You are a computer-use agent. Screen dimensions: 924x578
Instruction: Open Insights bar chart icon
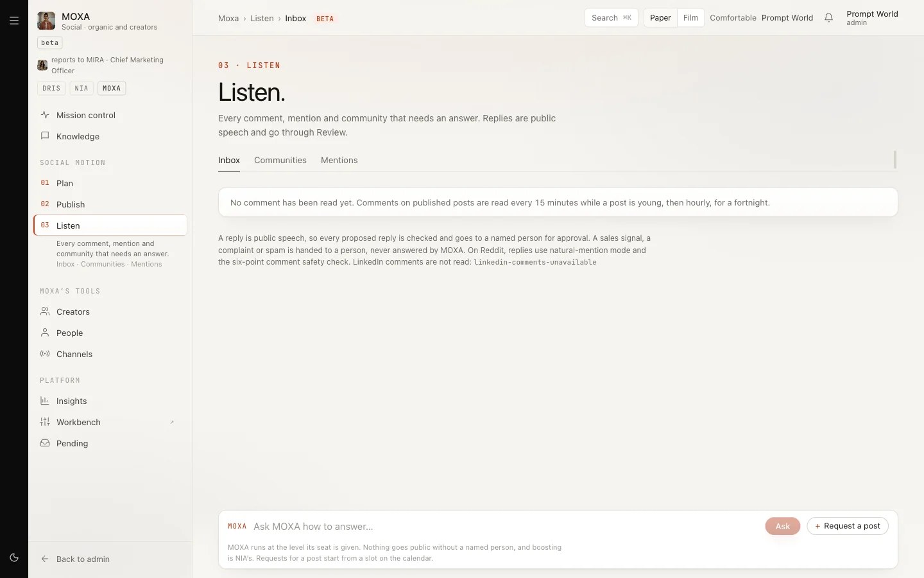45,401
